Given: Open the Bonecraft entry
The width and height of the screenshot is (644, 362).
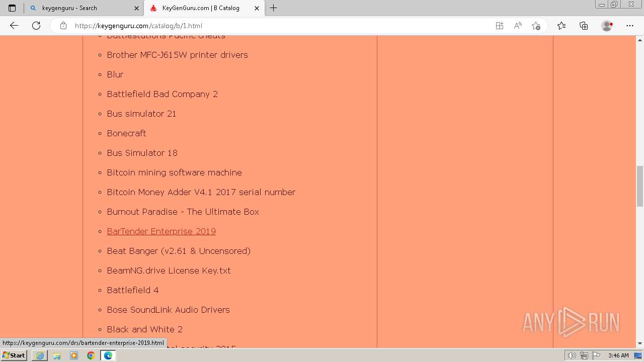Looking at the screenshot, I should click(126, 133).
